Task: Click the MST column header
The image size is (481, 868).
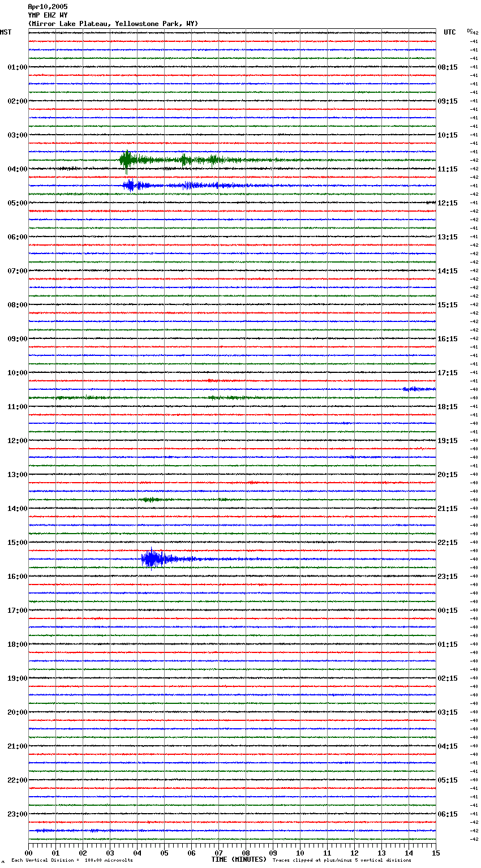Action: 6,32
